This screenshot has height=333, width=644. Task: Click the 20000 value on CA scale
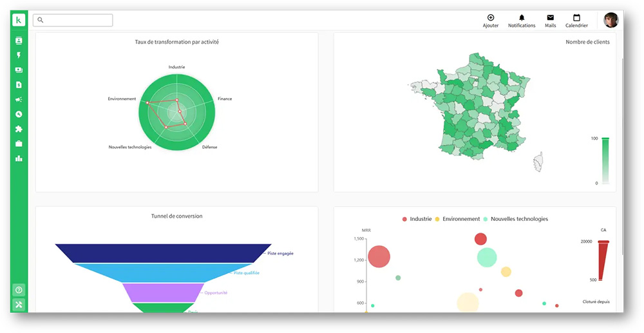tap(586, 242)
